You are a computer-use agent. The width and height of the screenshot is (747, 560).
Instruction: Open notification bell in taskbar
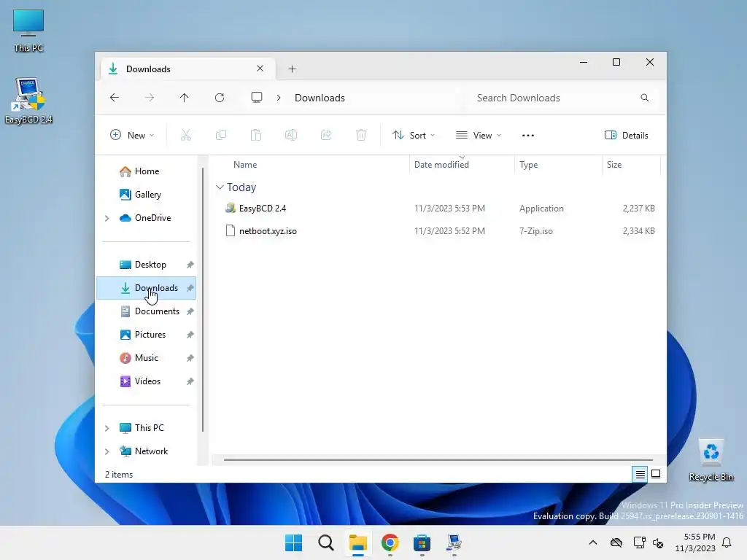pos(727,542)
